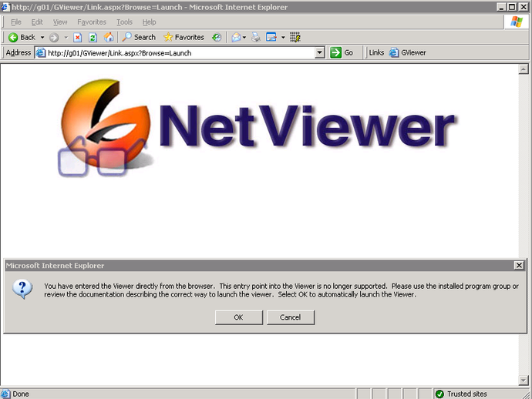This screenshot has height=399, width=532.
Task: Expand the Edit icon dropdown arrow
Action: 283,37
